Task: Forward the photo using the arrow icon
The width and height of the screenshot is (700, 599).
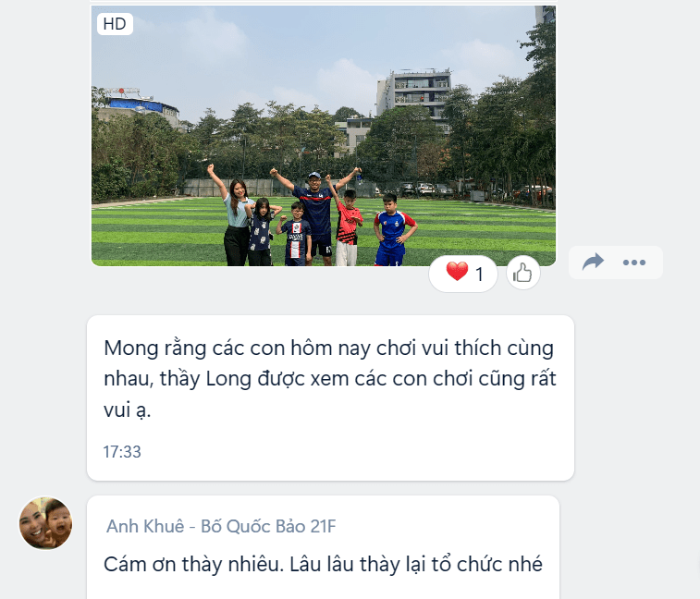Action: (593, 262)
